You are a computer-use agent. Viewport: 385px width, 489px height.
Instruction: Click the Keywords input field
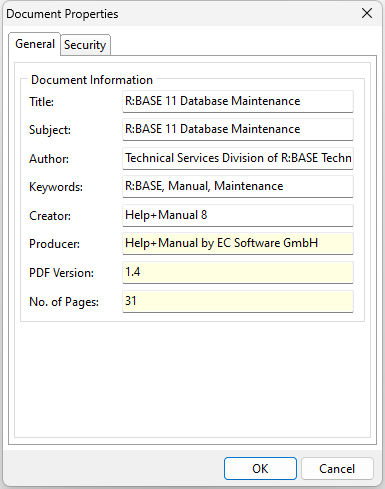[x=238, y=186]
